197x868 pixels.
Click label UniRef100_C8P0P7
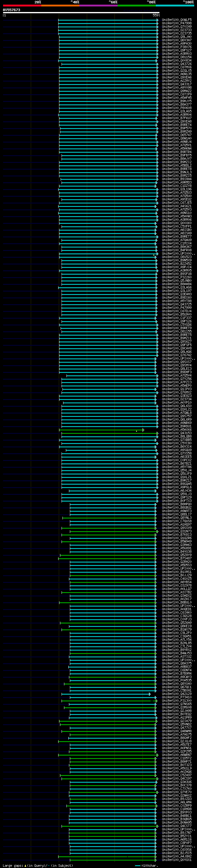177,843
